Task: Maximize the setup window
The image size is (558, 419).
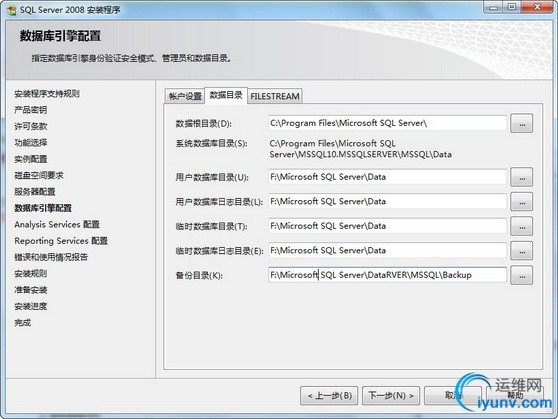Action: pyautogui.click(x=512, y=7)
